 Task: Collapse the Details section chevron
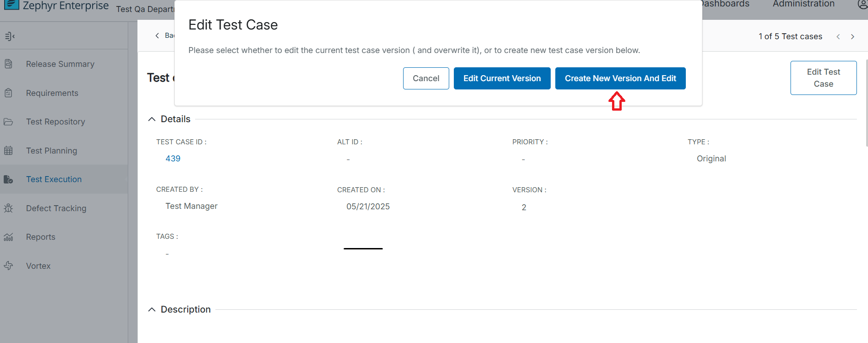[x=152, y=119]
